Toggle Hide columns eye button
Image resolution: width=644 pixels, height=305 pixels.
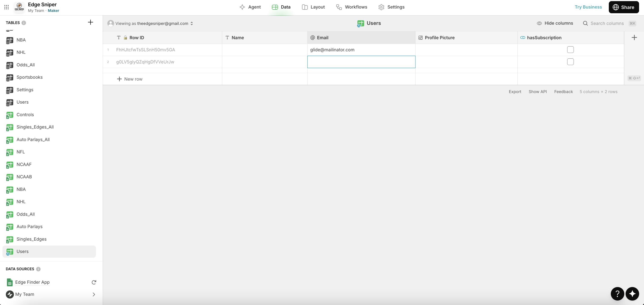point(555,23)
